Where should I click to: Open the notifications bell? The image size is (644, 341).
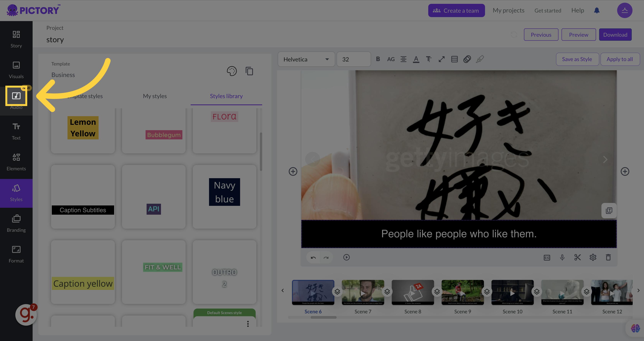click(x=597, y=11)
